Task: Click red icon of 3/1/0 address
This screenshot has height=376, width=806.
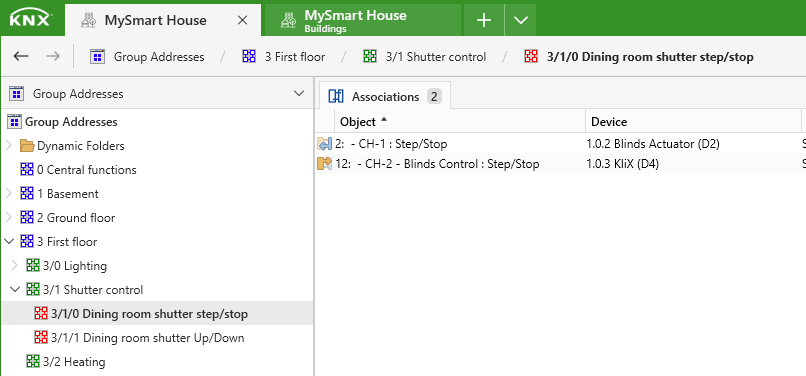Action: coord(41,313)
